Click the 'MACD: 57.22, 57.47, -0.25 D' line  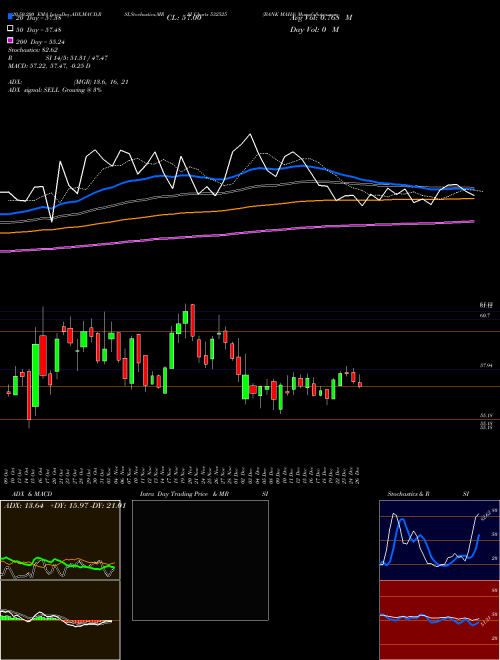pos(49,66)
